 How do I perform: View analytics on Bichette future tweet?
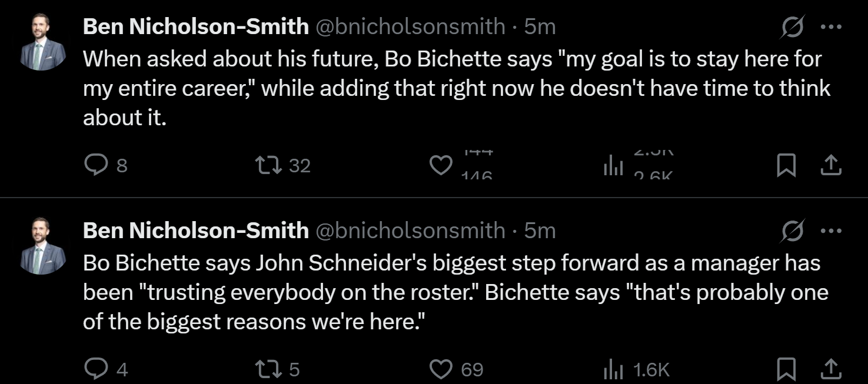click(613, 166)
